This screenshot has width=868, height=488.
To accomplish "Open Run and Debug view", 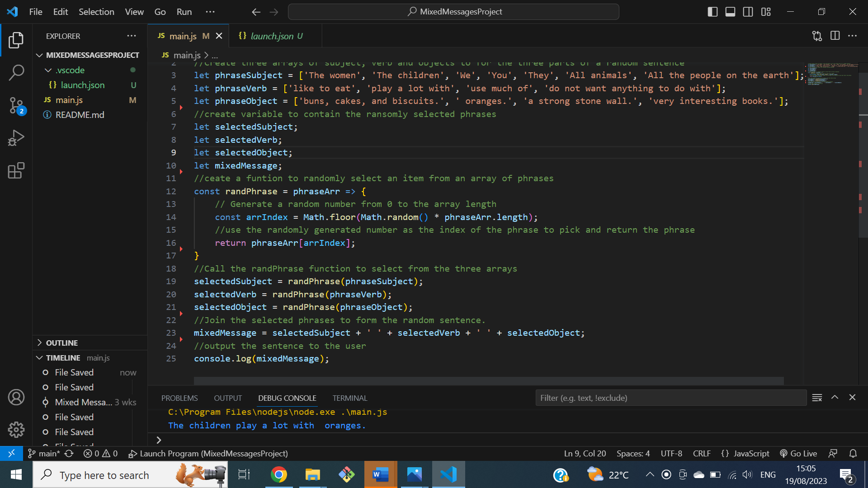I will [x=16, y=138].
